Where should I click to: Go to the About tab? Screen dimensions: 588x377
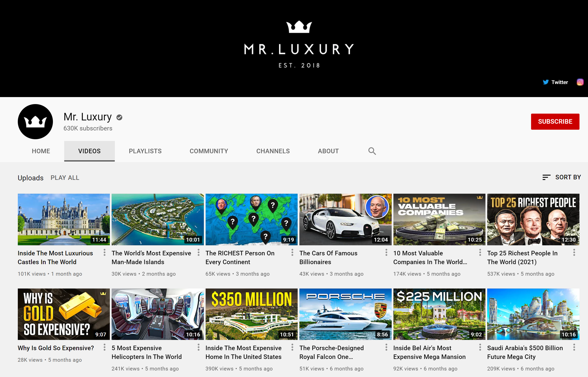pyautogui.click(x=328, y=151)
